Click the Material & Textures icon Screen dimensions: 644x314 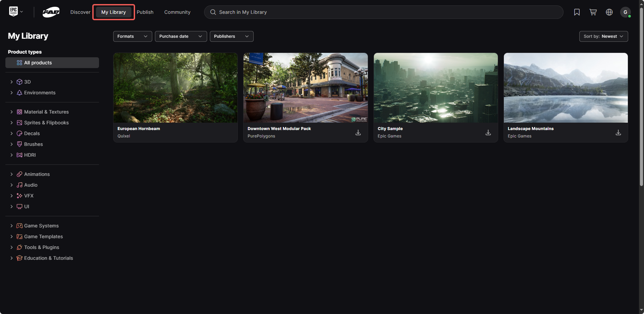(20, 112)
